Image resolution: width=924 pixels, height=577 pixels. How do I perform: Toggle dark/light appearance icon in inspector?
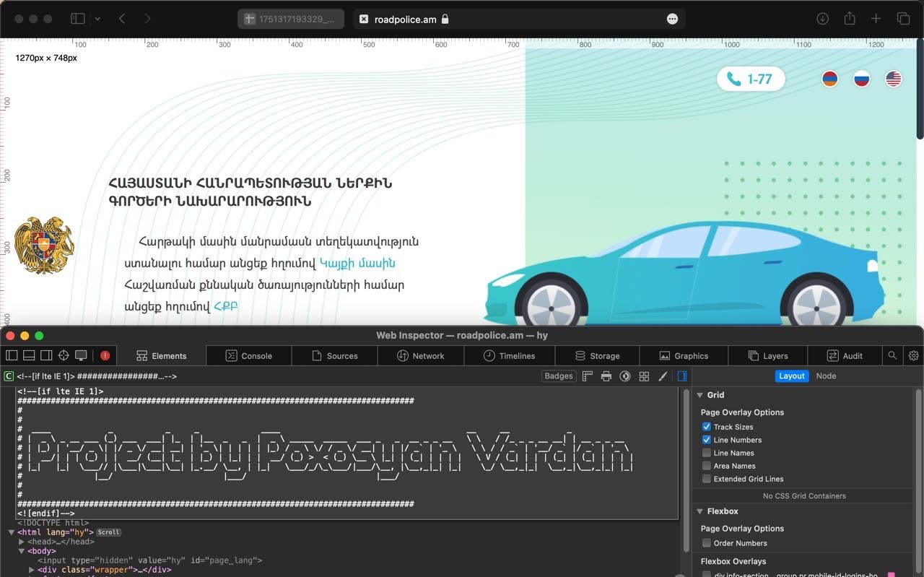pyautogui.click(x=625, y=376)
